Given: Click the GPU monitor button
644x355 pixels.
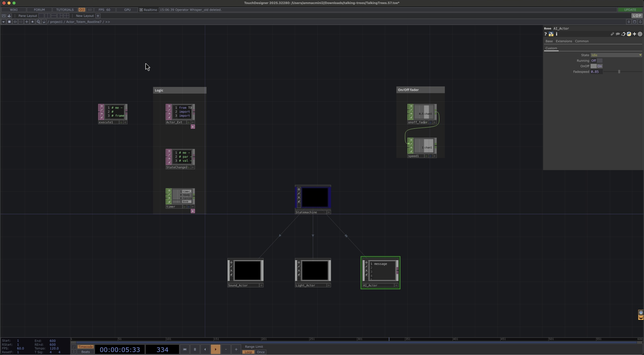Looking at the screenshot, I should (x=127, y=10).
